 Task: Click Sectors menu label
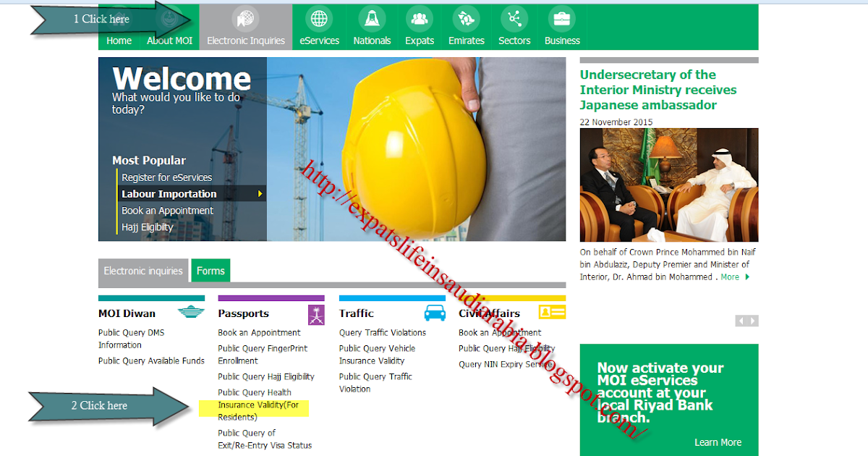click(514, 41)
